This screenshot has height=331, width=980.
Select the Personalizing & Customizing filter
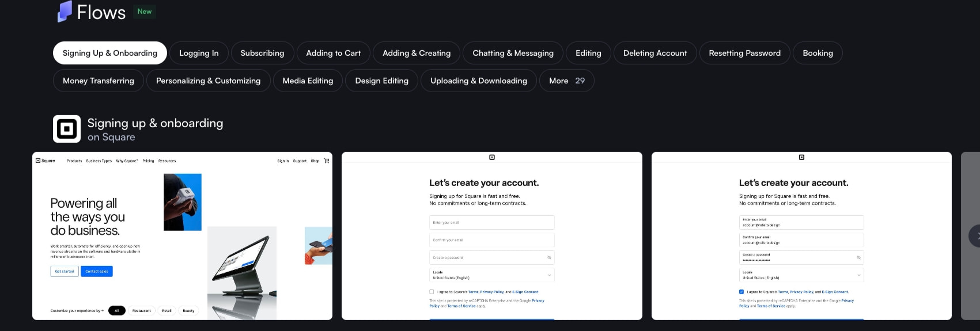209,81
